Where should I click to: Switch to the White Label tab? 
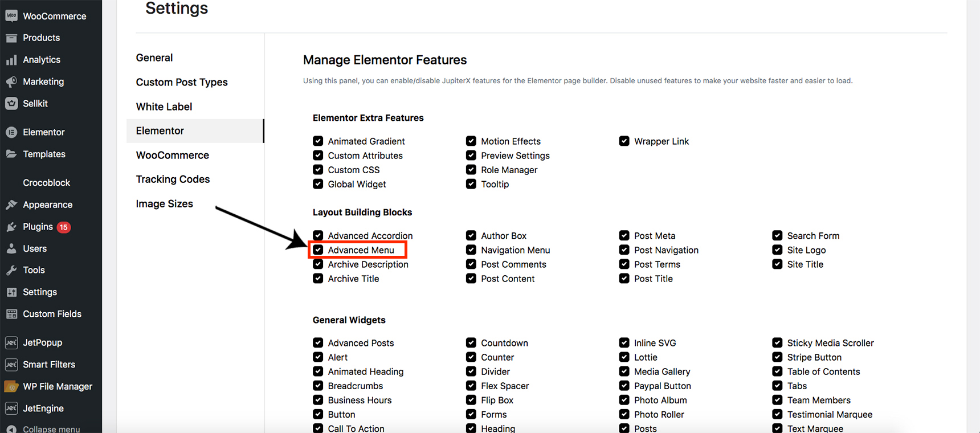[x=164, y=107]
